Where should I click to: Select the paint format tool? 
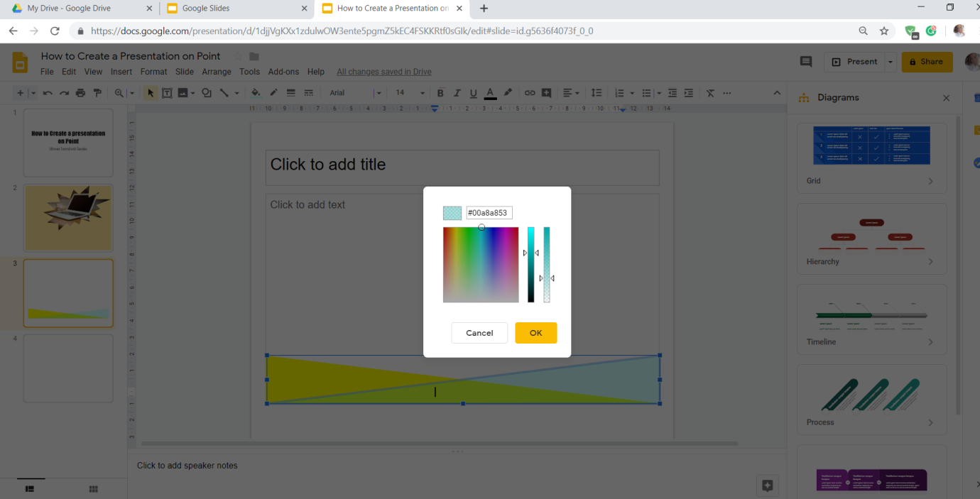(x=97, y=93)
